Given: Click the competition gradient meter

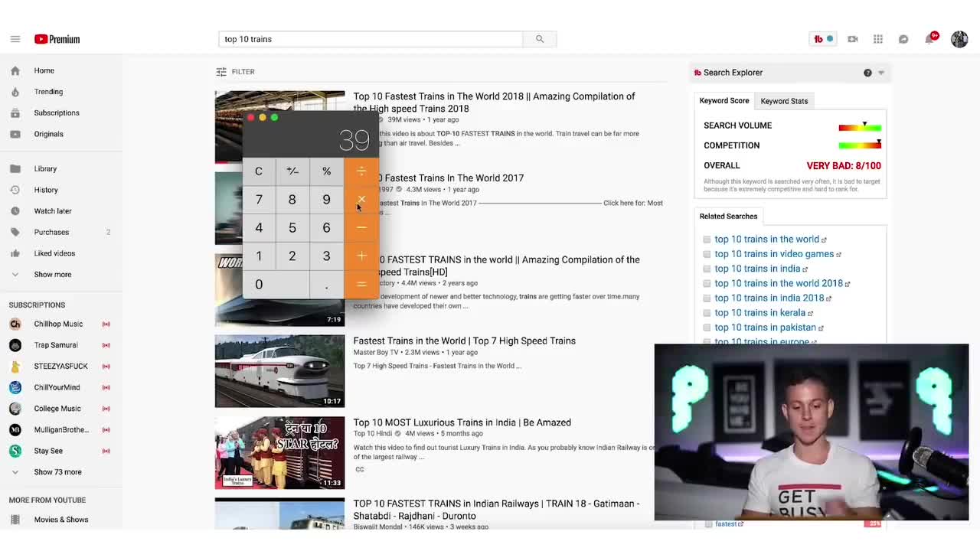Looking at the screenshot, I should pos(860,145).
